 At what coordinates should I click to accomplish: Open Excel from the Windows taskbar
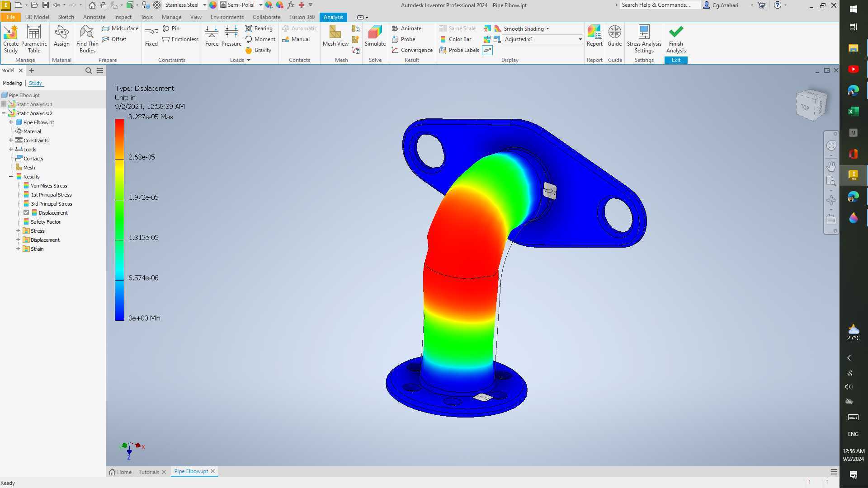pos(853,111)
